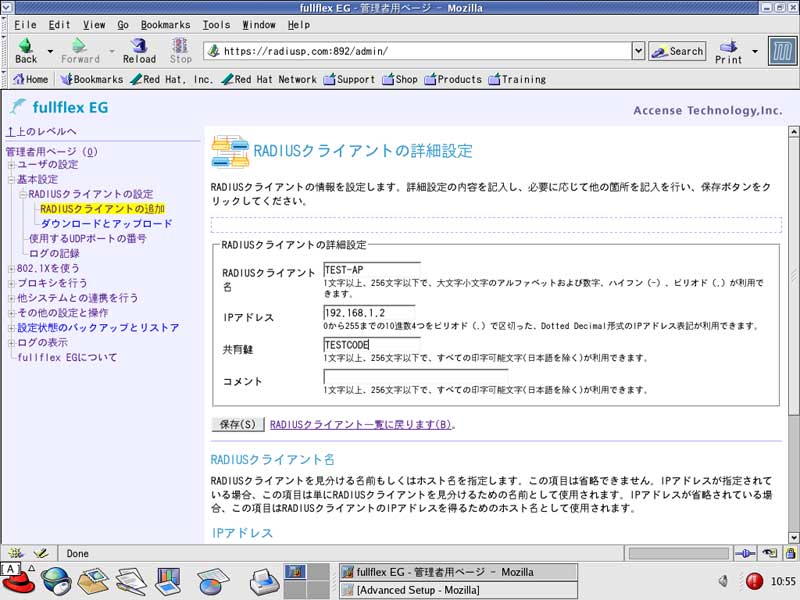Click the Stop loading icon
This screenshot has height=600, width=800.
tap(180, 51)
